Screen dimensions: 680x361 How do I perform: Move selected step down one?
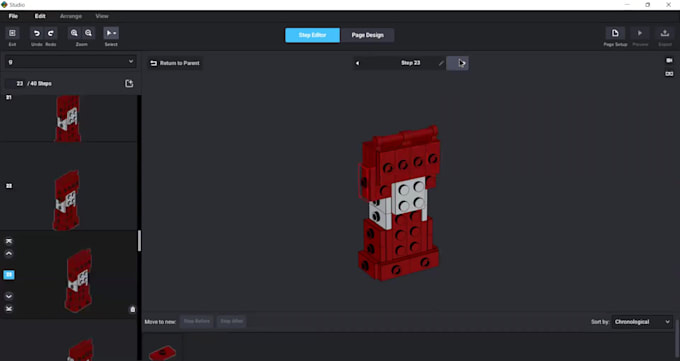(9, 296)
